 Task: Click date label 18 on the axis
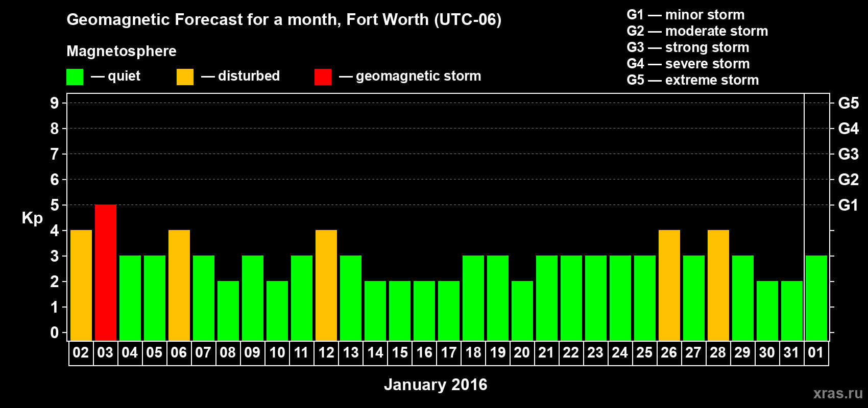click(473, 352)
